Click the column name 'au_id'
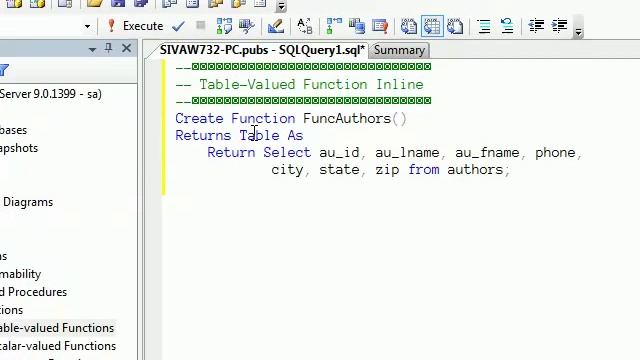 click(x=339, y=153)
